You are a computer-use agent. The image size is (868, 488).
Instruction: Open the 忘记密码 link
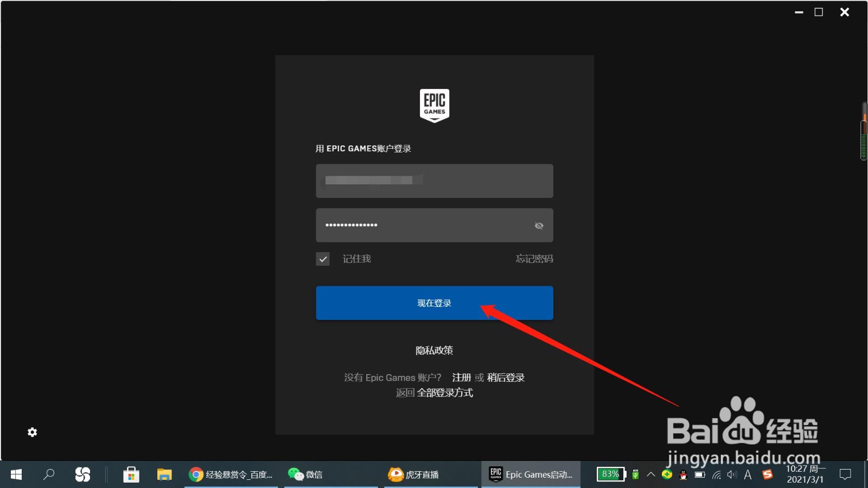pos(534,259)
